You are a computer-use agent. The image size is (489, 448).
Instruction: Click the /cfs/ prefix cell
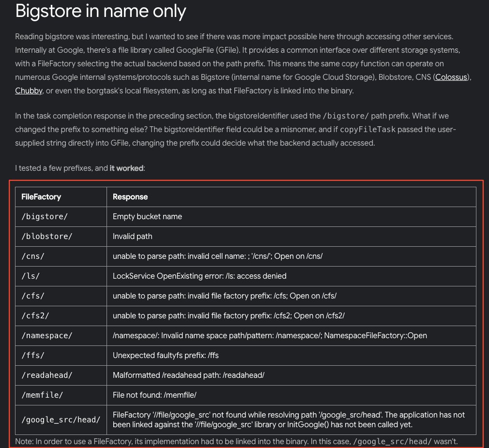(61, 296)
